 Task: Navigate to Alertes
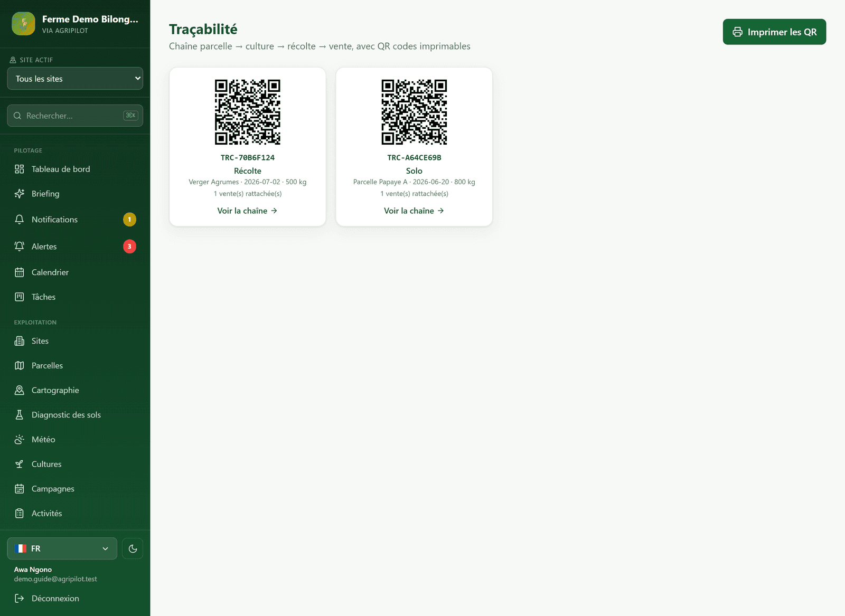[75, 247]
